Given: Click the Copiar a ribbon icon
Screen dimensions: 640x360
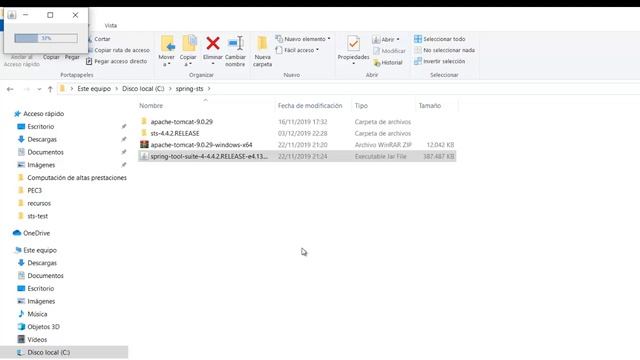Looking at the screenshot, I should (189, 44).
